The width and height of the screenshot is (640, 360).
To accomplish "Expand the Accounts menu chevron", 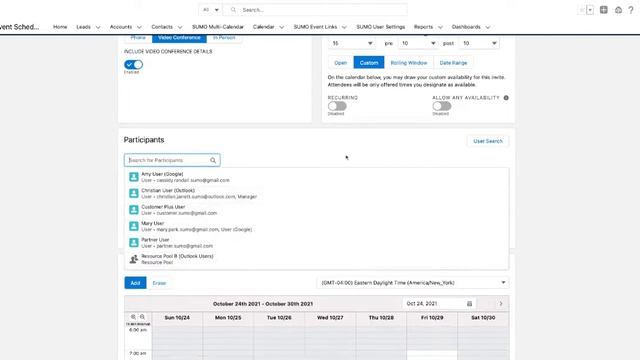I will [139, 27].
